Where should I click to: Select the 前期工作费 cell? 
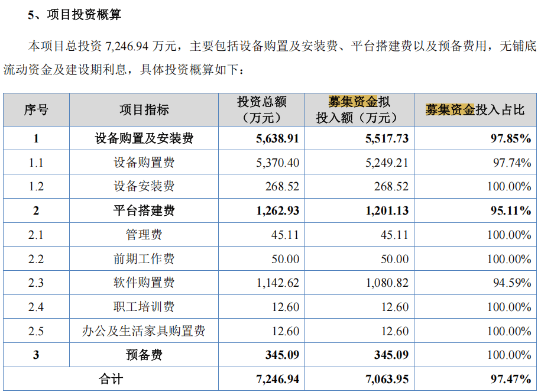[144, 259]
